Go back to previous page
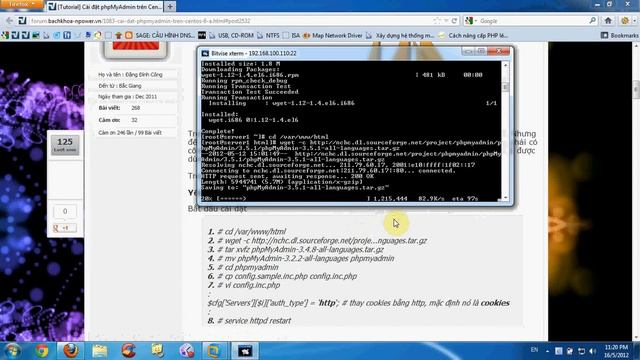Image resolution: width=640 pixels, height=360 pixels. (x=9, y=21)
